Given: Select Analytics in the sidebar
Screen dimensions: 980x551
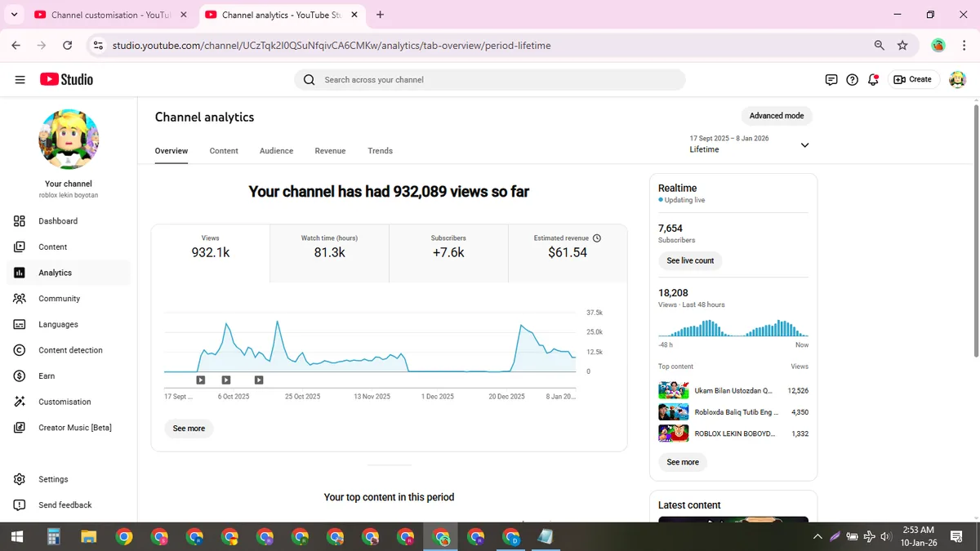Looking at the screenshot, I should click(x=69, y=273).
